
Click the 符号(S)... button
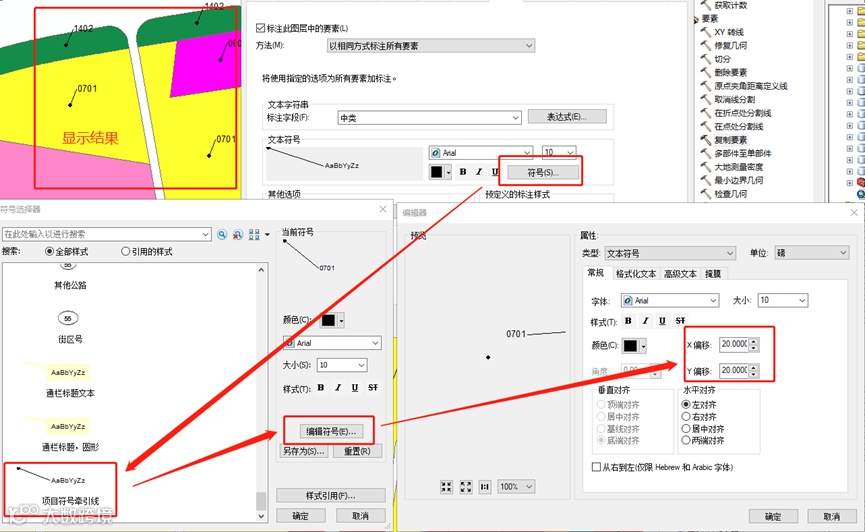click(543, 172)
